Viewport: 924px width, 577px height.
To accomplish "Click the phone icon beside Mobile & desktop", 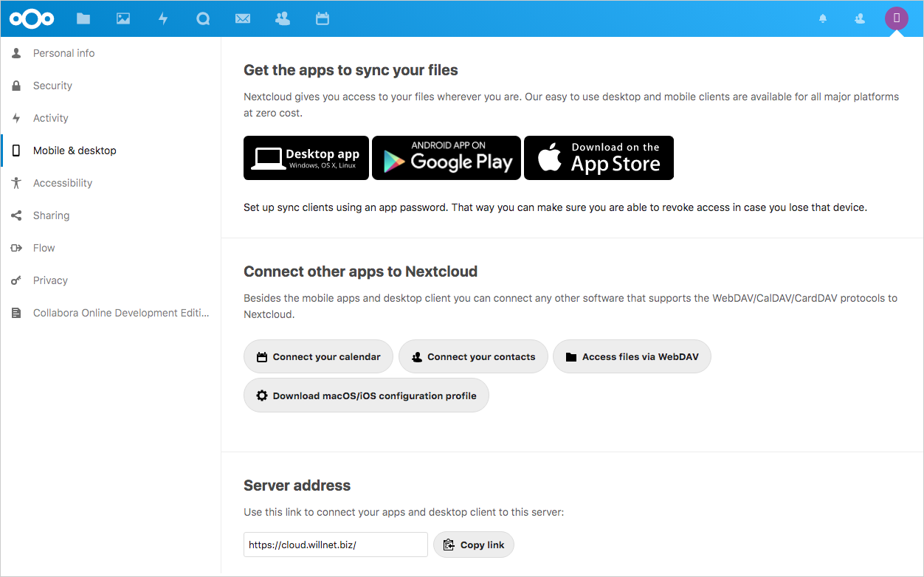I will coord(16,151).
